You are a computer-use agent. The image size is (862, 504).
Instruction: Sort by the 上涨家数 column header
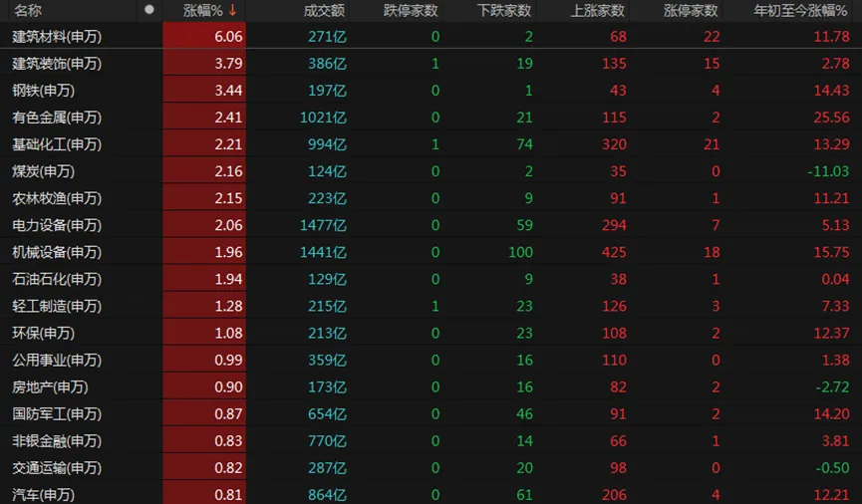point(598,10)
